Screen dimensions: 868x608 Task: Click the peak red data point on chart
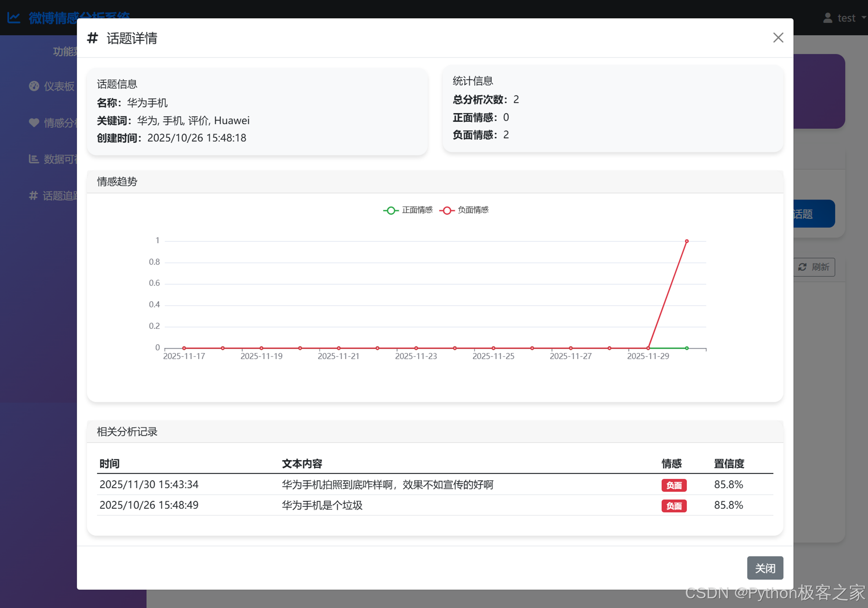[x=686, y=241]
